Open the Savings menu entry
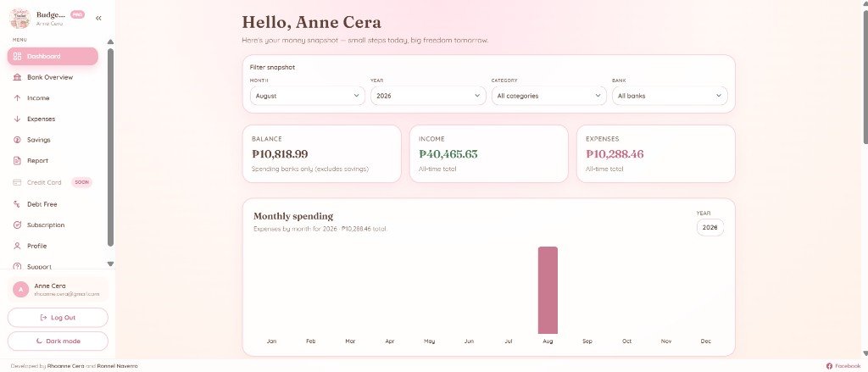This screenshot has width=868, height=372. (53, 140)
